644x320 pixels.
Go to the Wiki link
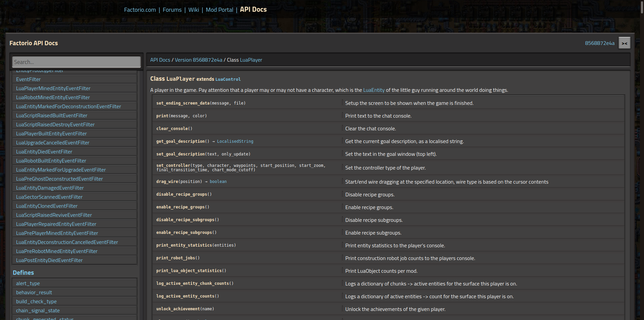pos(194,10)
